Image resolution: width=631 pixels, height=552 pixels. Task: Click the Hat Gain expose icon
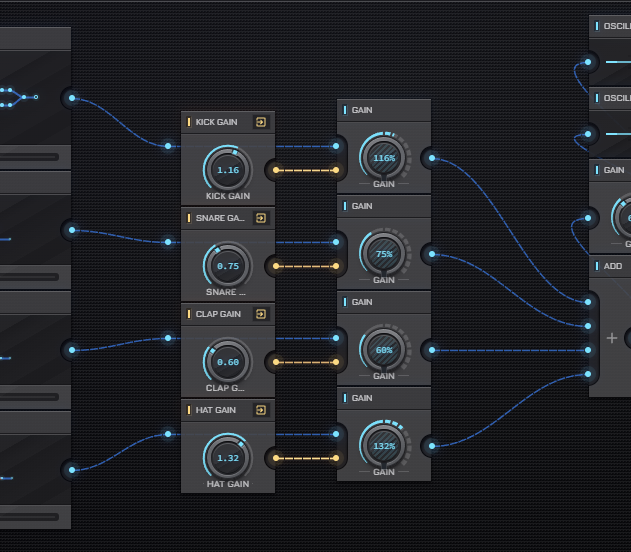click(261, 410)
